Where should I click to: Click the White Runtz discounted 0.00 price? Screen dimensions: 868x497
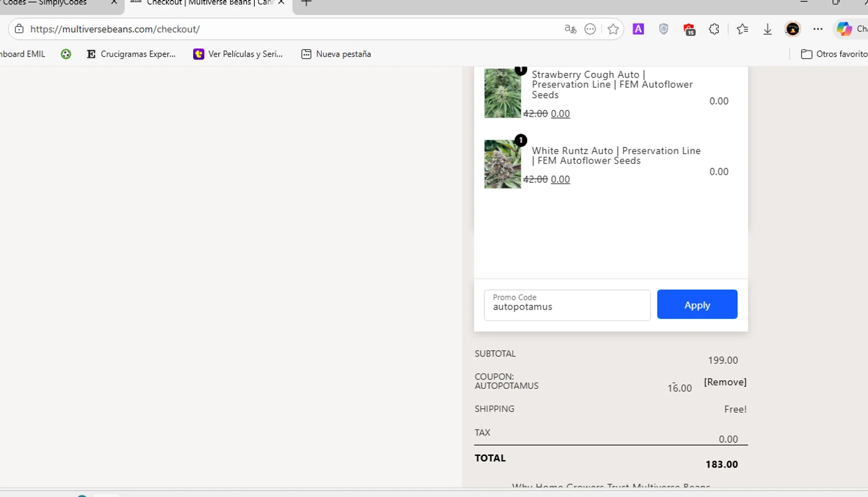pos(560,179)
